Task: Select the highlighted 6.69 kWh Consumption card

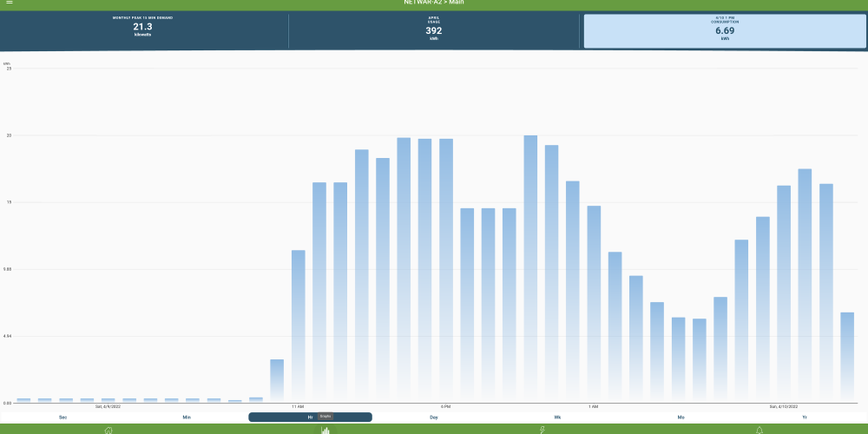Action: 725,30
